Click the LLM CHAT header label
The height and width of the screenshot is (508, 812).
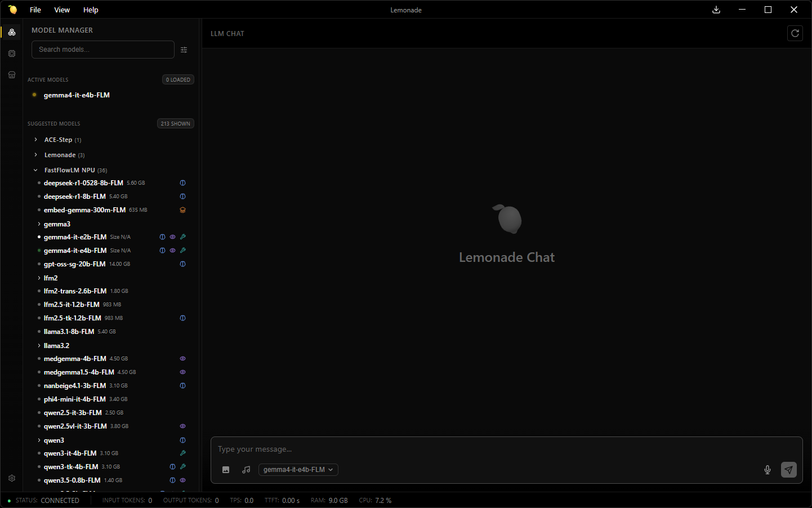[x=227, y=34]
